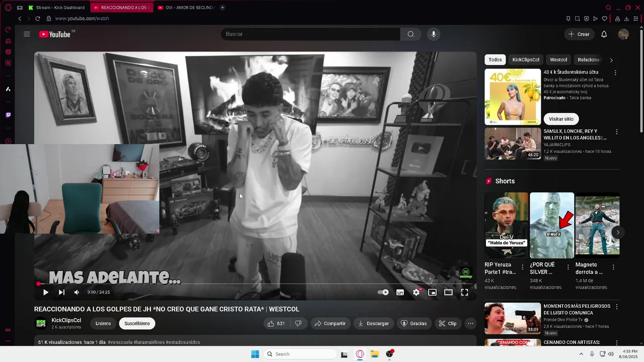Toggle autoplay switch in the player
Image resolution: width=644 pixels, height=362 pixels.
383,292
